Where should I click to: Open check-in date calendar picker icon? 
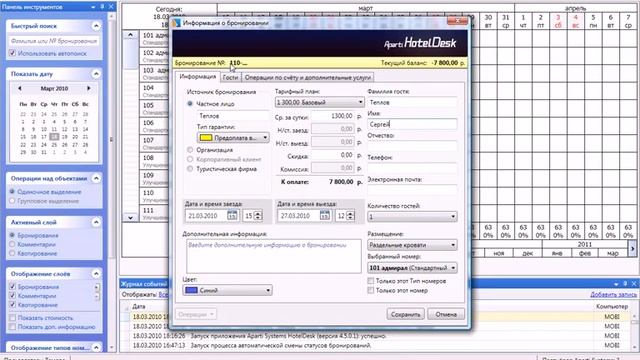(x=232, y=216)
